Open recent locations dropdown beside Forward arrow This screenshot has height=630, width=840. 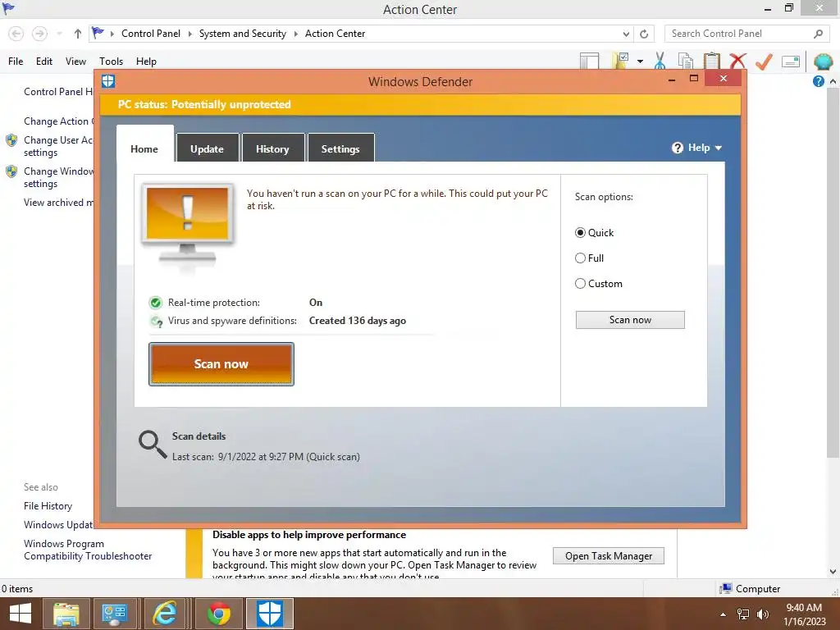[59, 34]
